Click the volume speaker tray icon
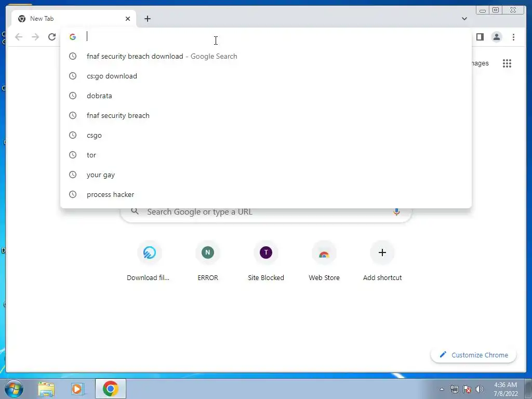The width and height of the screenshot is (532, 399). pos(480,389)
